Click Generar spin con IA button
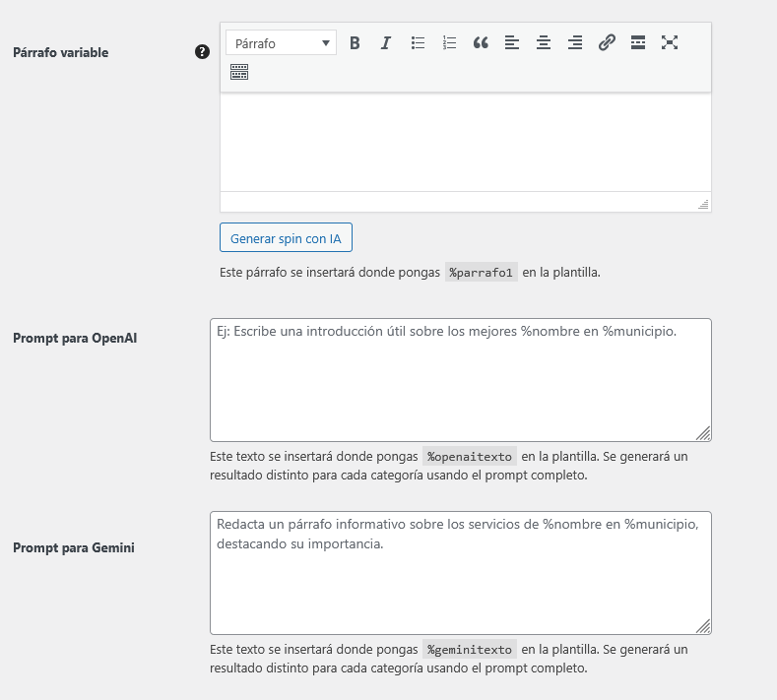The image size is (777, 700). [x=286, y=237]
